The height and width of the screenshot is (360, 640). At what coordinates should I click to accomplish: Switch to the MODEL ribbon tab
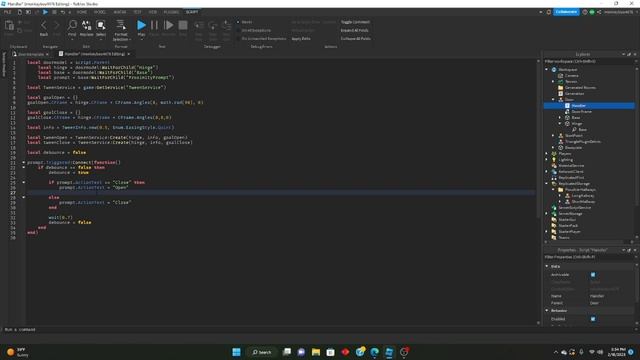pos(100,12)
